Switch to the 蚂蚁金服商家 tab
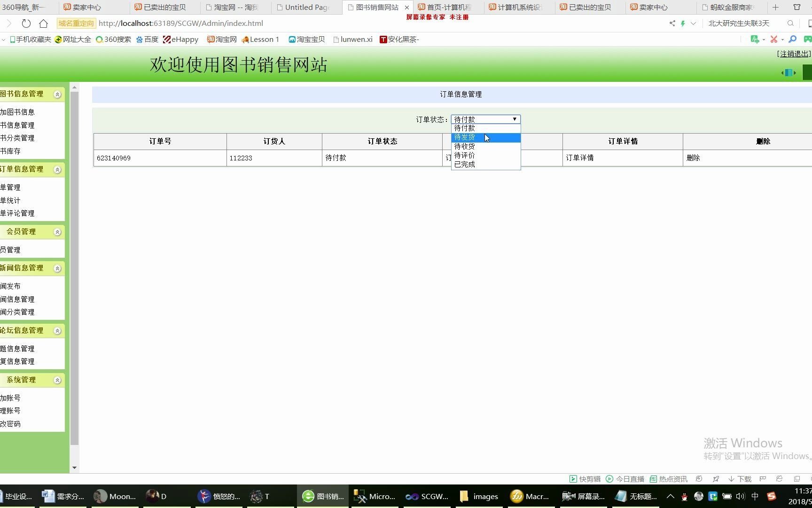The width and height of the screenshot is (812, 508). coord(731,7)
